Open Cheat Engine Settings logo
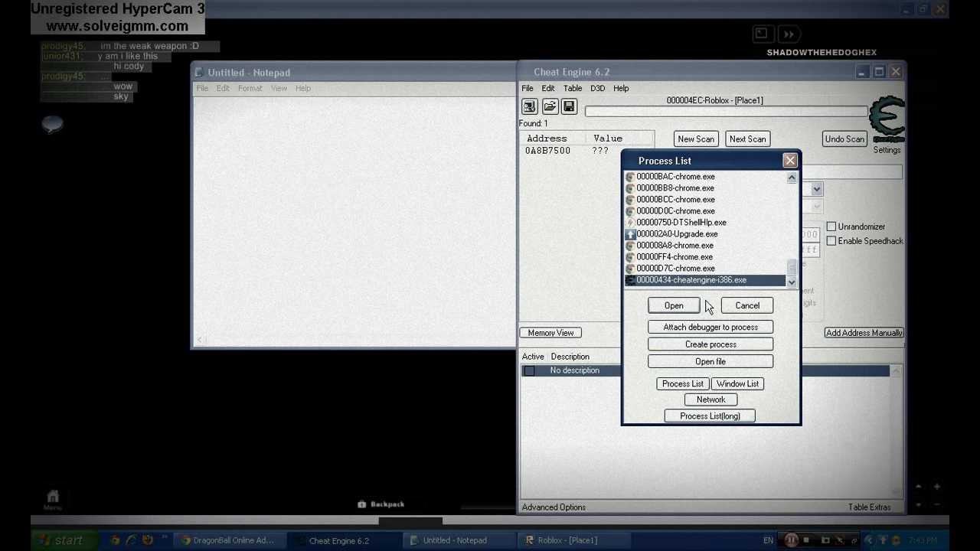The image size is (980, 551). [887, 119]
